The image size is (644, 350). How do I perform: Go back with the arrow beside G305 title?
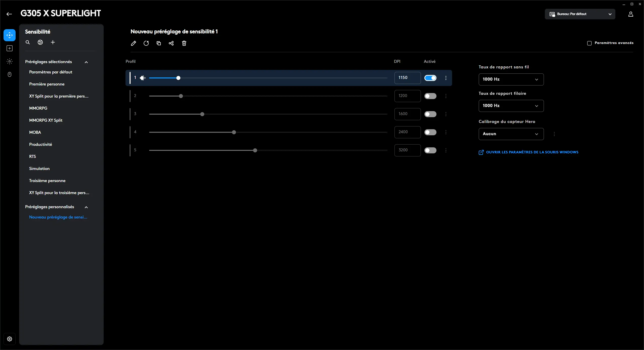pos(9,14)
